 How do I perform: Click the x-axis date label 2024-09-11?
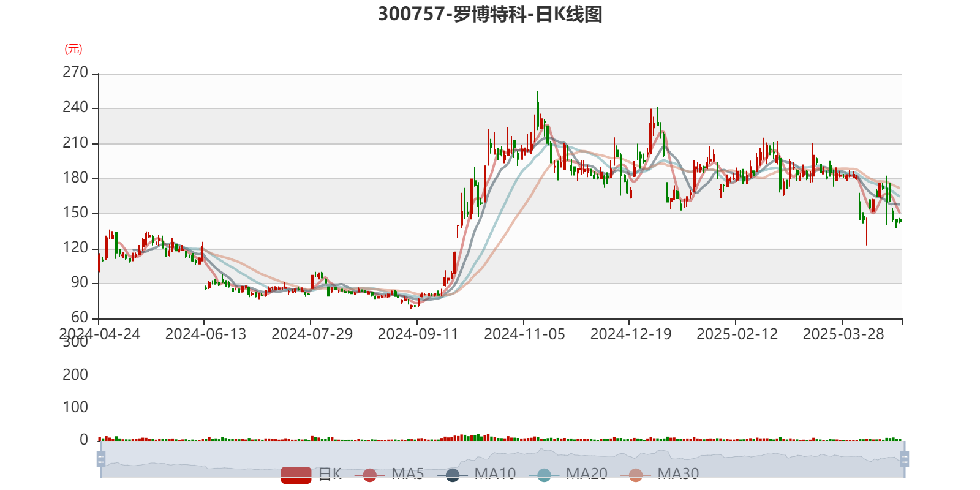point(418,334)
